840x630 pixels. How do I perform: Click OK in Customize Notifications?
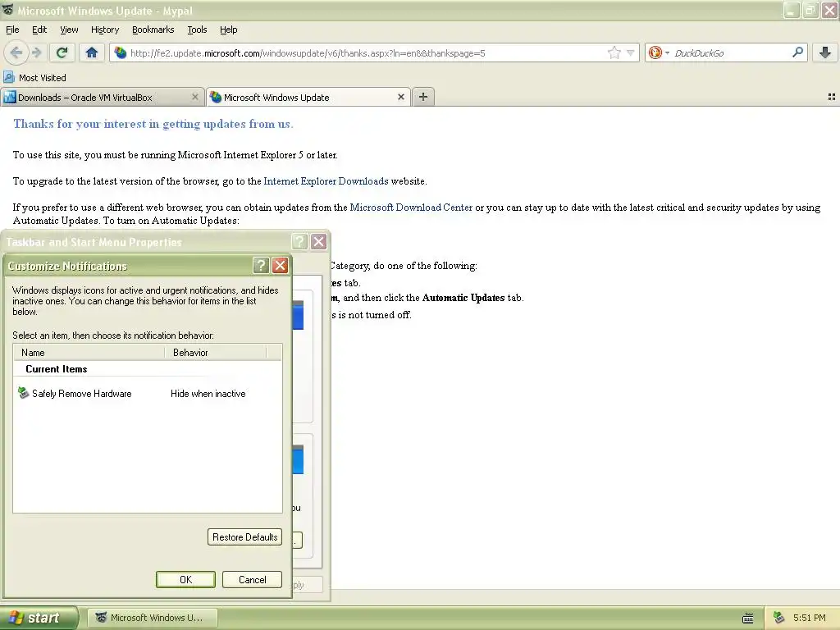coord(185,580)
